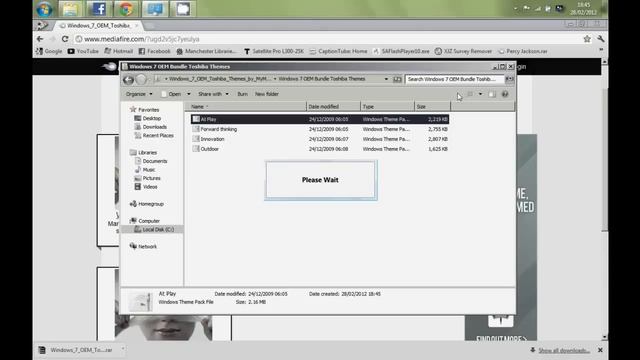The image size is (640, 360).
Task: Open Windows Explorer from the taskbar
Action: tap(71, 9)
